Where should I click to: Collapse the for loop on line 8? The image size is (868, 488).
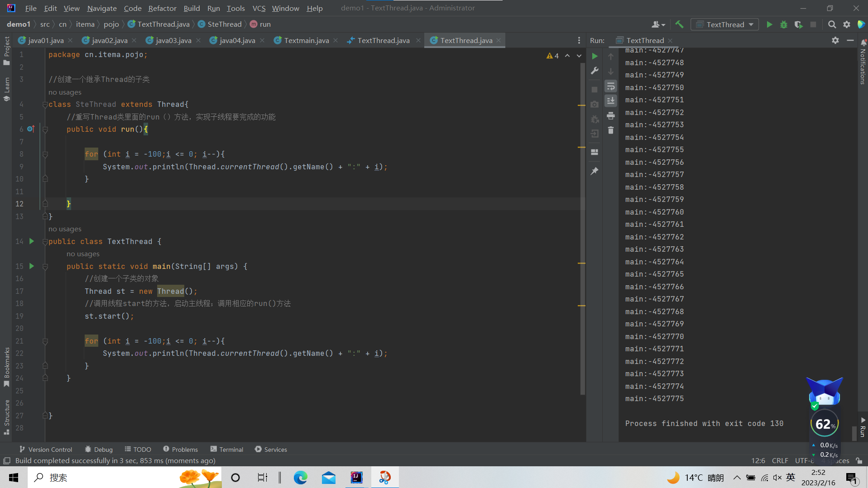pyautogui.click(x=45, y=154)
